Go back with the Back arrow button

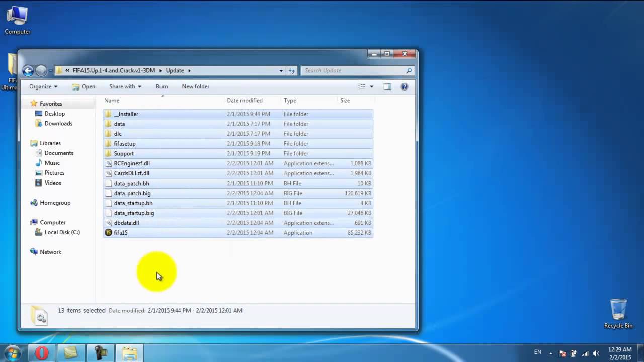28,71
